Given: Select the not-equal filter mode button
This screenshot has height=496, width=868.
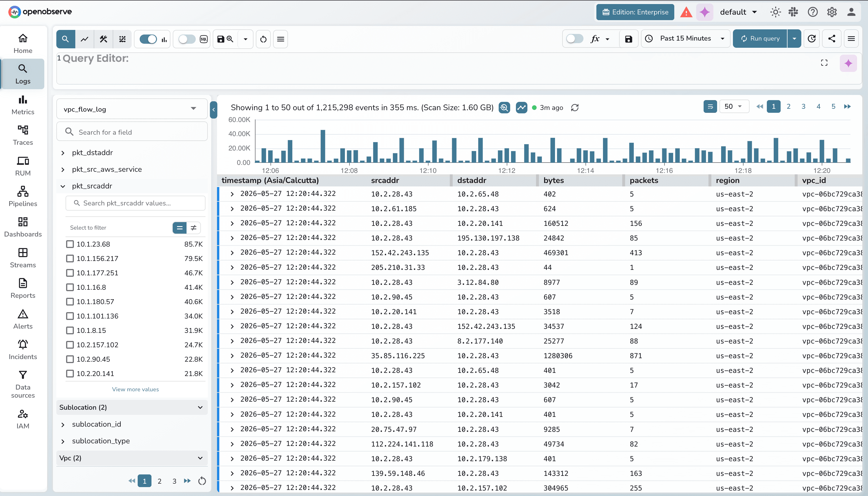Looking at the screenshot, I should [x=194, y=228].
